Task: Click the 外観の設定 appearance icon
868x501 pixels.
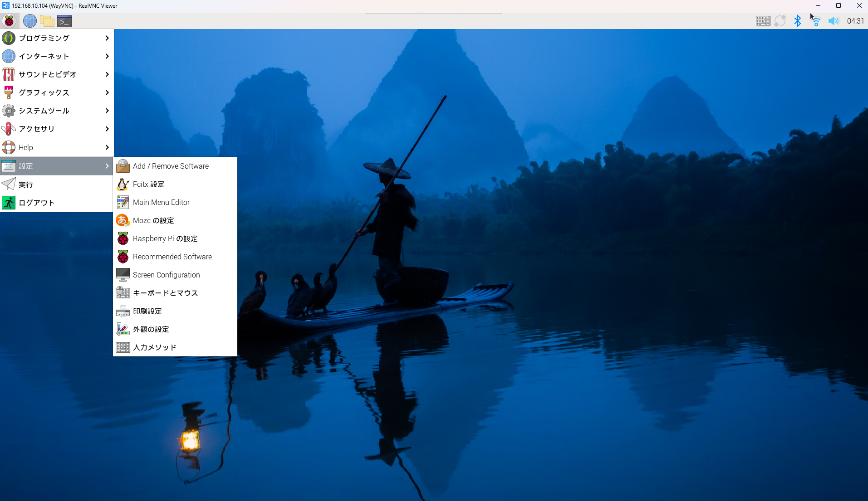Action: coord(123,329)
